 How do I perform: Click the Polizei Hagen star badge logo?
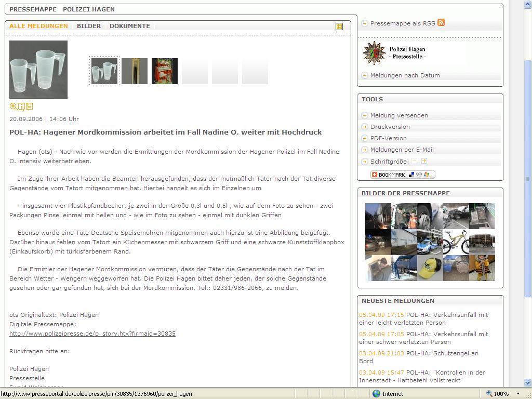pos(374,53)
